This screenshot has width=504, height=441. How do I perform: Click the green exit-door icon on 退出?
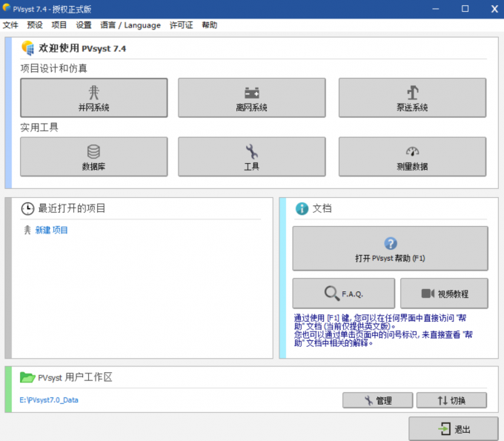tap(445, 429)
